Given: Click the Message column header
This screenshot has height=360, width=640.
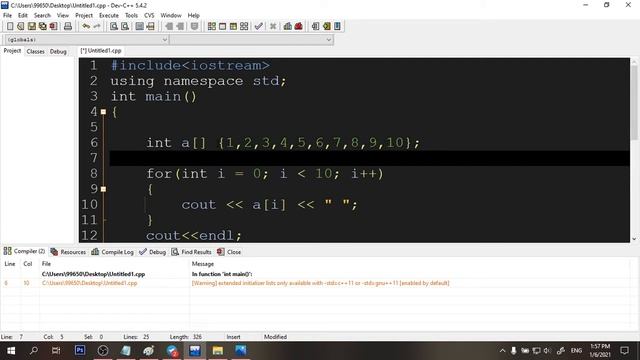Looking at the screenshot, I should coord(203,264).
